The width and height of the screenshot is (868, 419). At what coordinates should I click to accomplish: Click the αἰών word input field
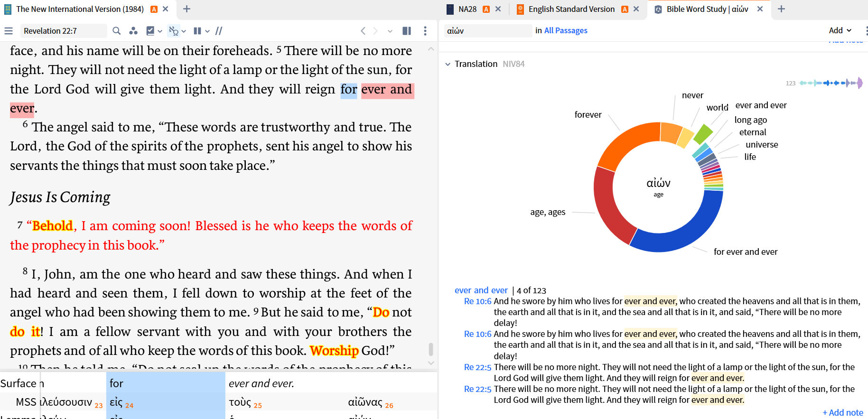point(488,31)
